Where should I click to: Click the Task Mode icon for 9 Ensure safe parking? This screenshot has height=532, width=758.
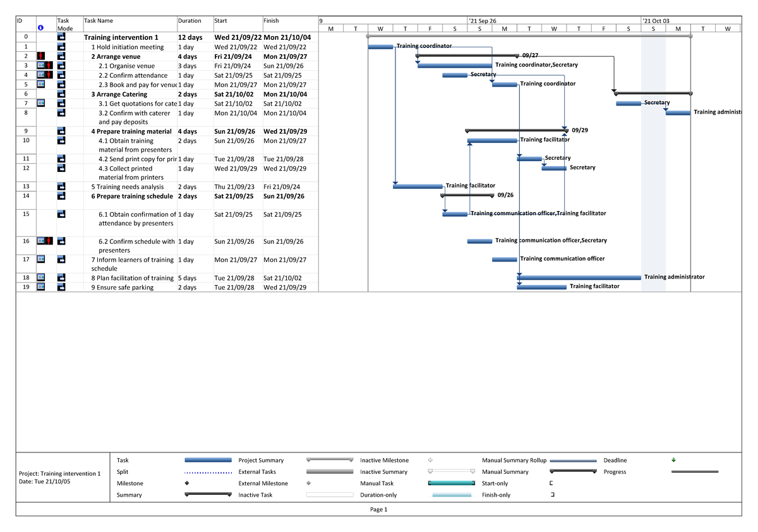pyautogui.click(x=61, y=287)
